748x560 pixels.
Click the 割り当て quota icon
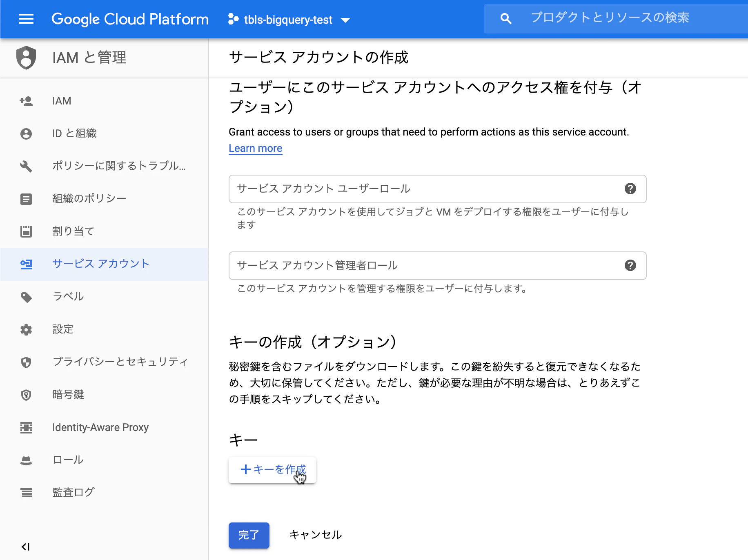tap(26, 231)
